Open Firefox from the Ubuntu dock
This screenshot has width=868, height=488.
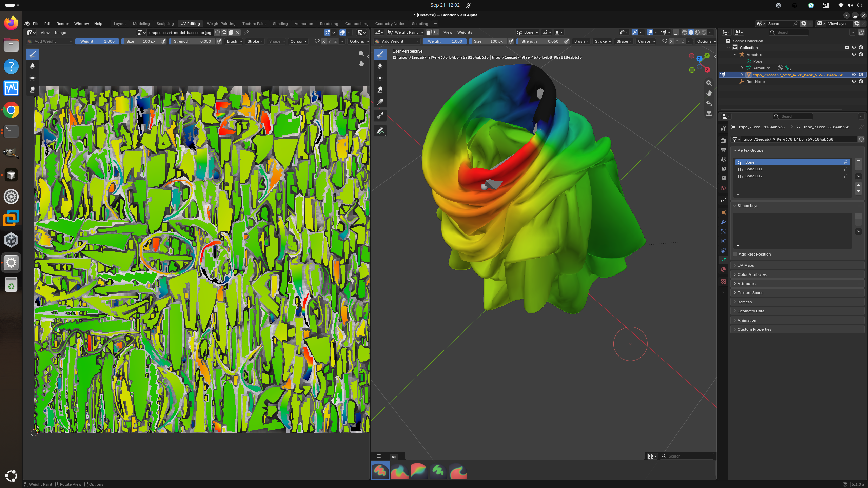(x=11, y=23)
